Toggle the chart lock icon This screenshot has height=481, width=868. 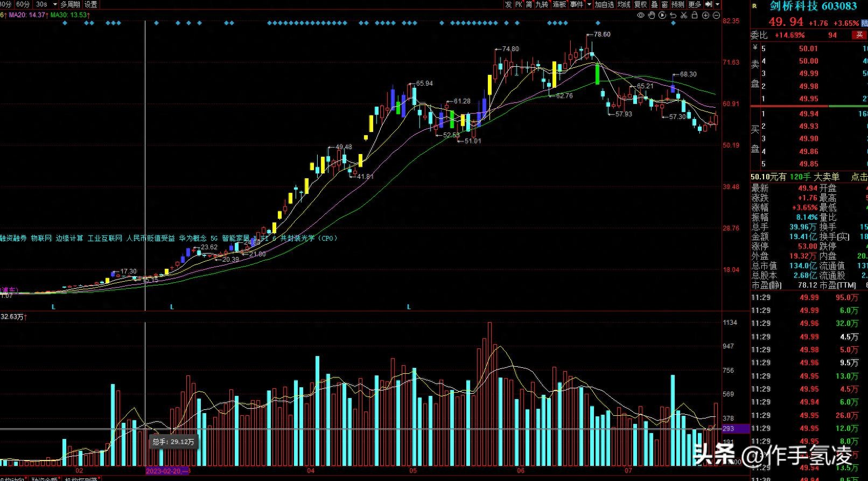pos(695,16)
